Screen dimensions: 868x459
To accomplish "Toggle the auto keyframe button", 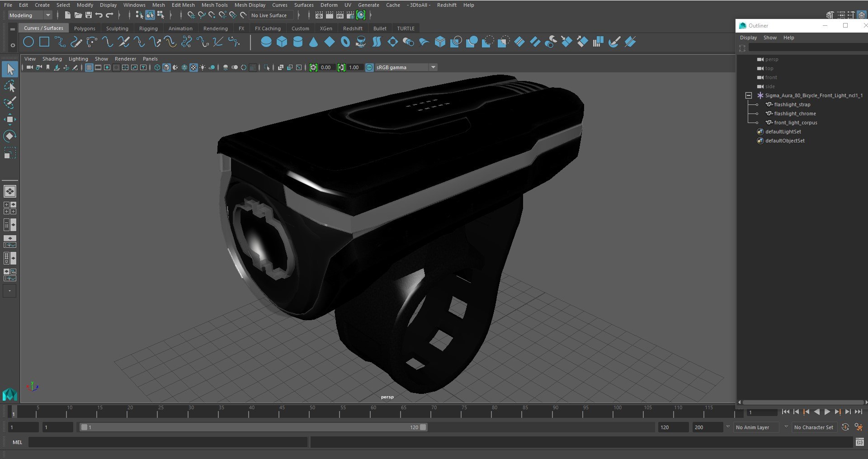I will coord(845,427).
